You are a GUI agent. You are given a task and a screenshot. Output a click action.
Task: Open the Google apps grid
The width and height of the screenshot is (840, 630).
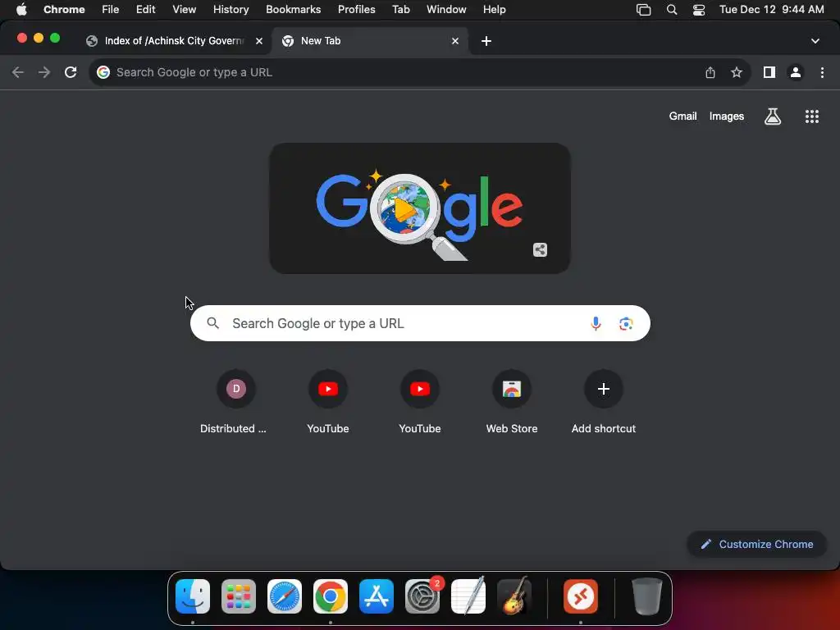[x=812, y=116]
